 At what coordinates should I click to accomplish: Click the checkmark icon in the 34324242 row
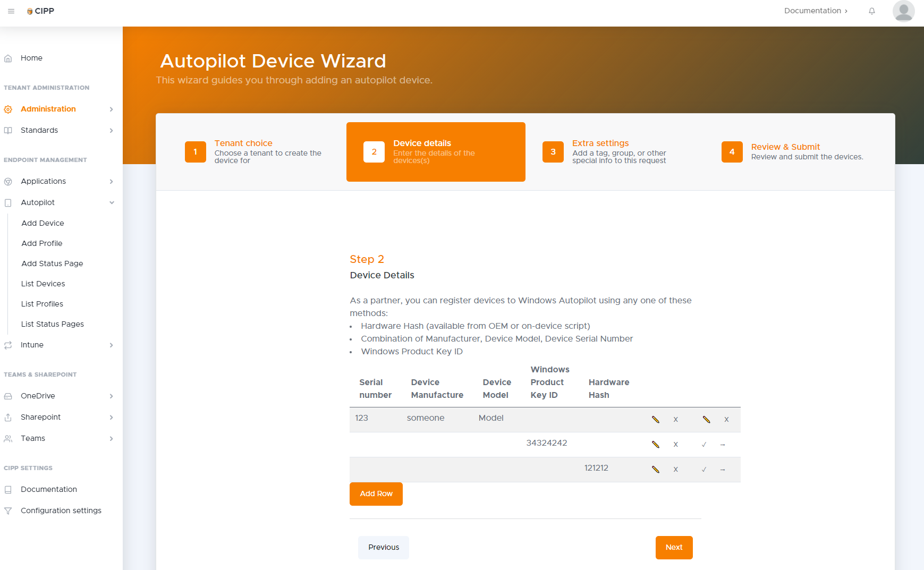(x=704, y=445)
